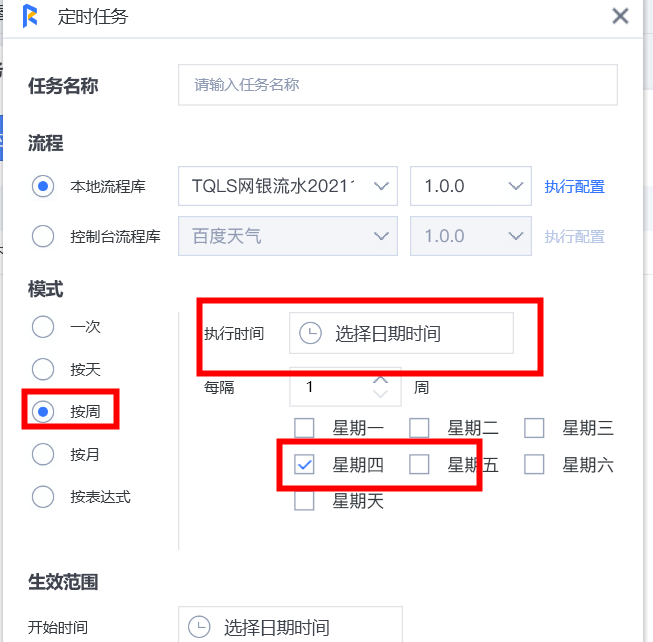This screenshot has height=642, width=653.
Task: Increase the 每隔 week interval with up arrow
Action: (x=380, y=380)
